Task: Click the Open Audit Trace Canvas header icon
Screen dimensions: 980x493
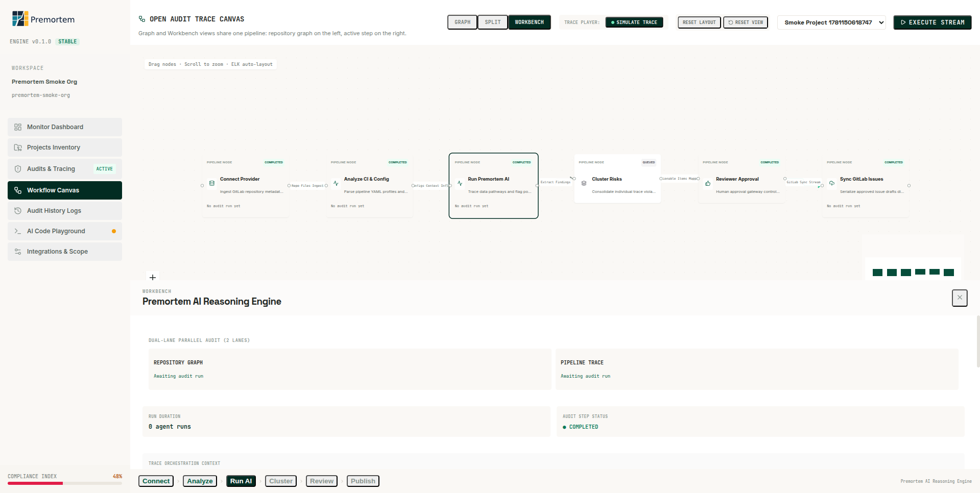Action: (142, 19)
